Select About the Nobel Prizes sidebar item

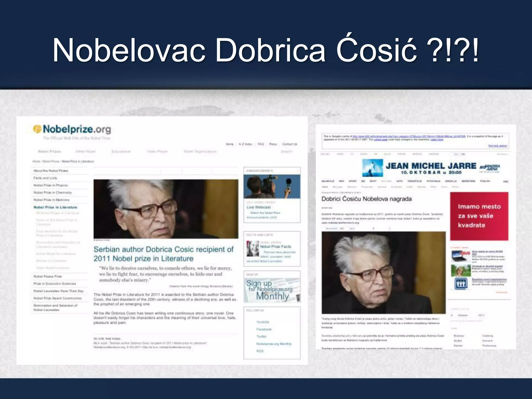point(51,171)
